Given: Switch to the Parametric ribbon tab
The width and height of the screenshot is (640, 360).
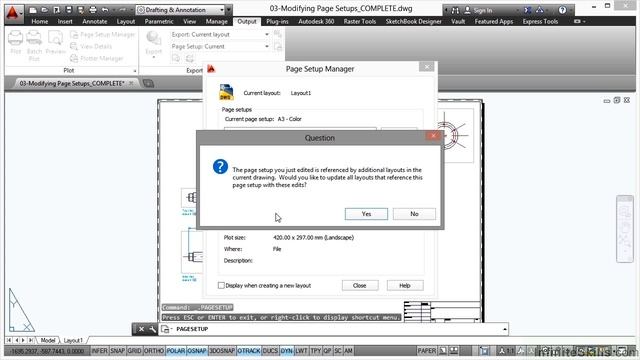Looking at the screenshot, I should click(x=159, y=21).
